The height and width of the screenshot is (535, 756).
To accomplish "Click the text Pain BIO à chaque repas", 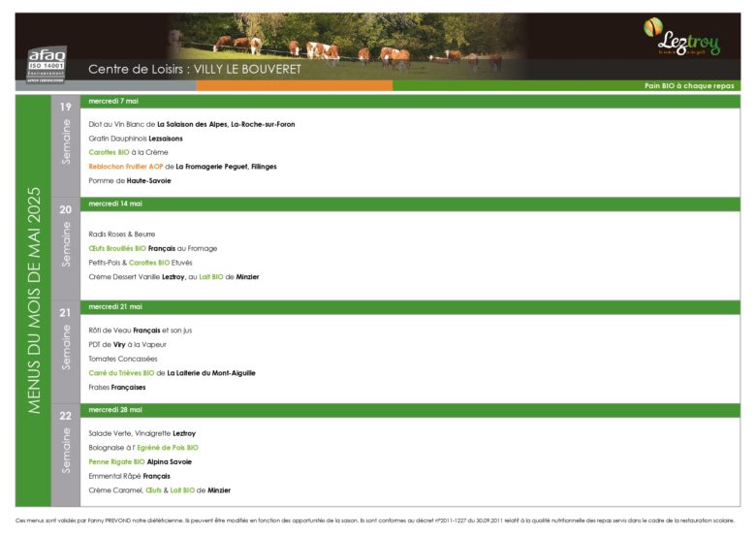I will (689, 86).
